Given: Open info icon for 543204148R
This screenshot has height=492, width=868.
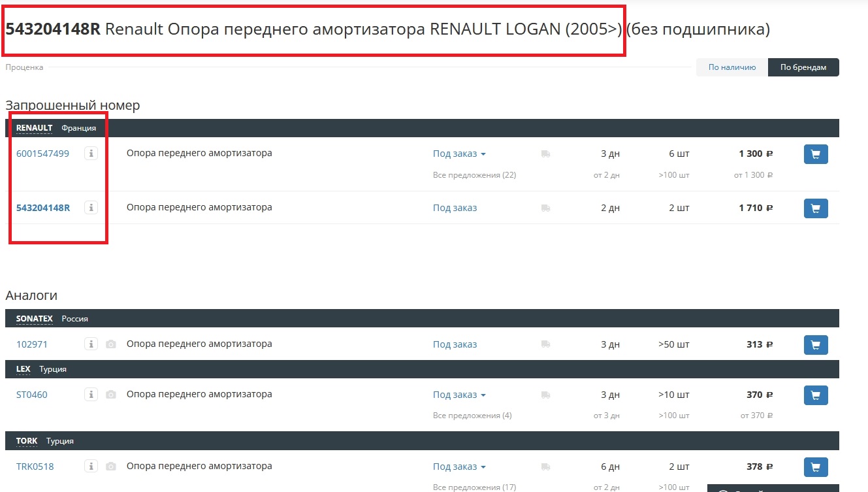Looking at the screenshot, I should pyautogui.click(x=91, y=208).
